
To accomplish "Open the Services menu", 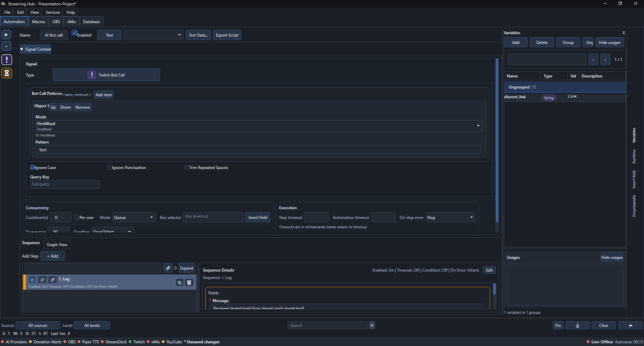I will click(x=53, y=12).
